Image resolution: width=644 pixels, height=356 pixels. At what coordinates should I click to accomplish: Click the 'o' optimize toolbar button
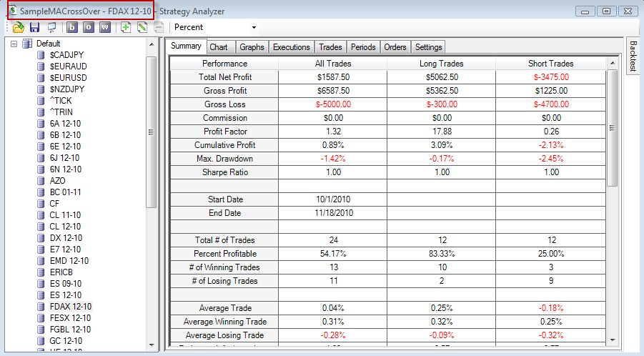point(89,27)
